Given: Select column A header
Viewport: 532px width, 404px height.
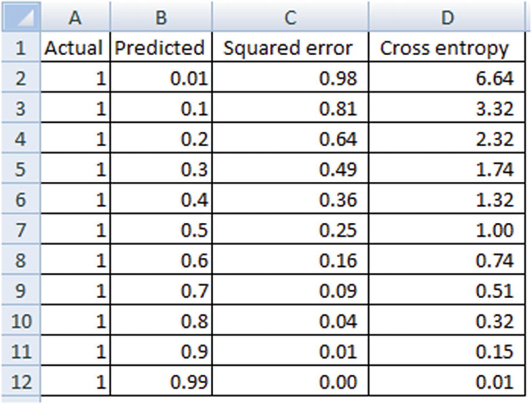Looking at the screenshot, I should [x=76, y=18].
